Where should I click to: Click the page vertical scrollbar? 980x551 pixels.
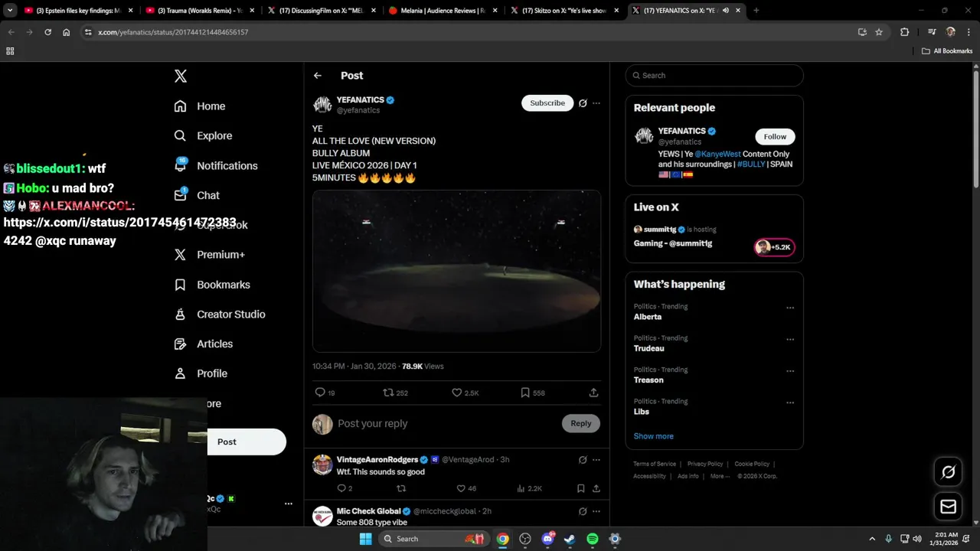click(x=975, y=129)
